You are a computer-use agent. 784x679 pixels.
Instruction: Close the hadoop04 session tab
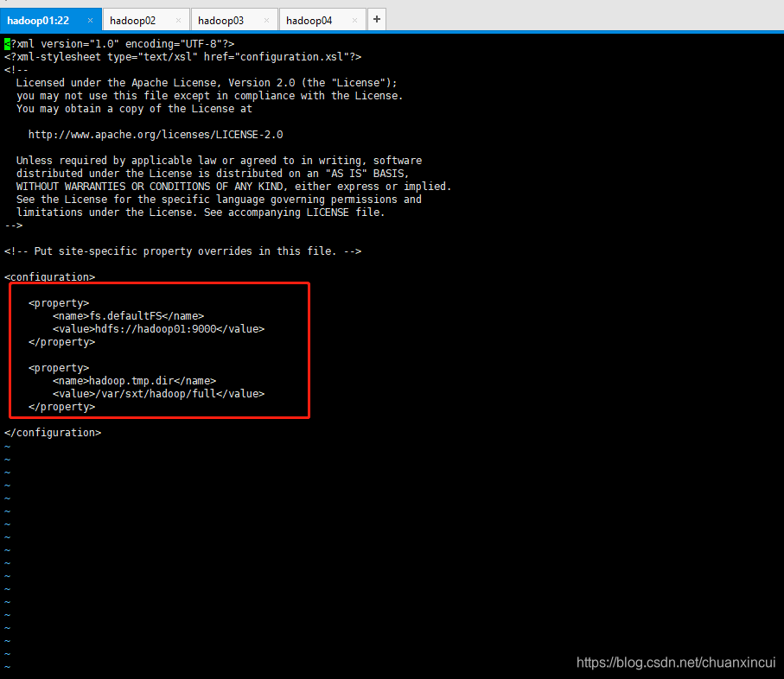pyautogui.click(x=356, y=19)
